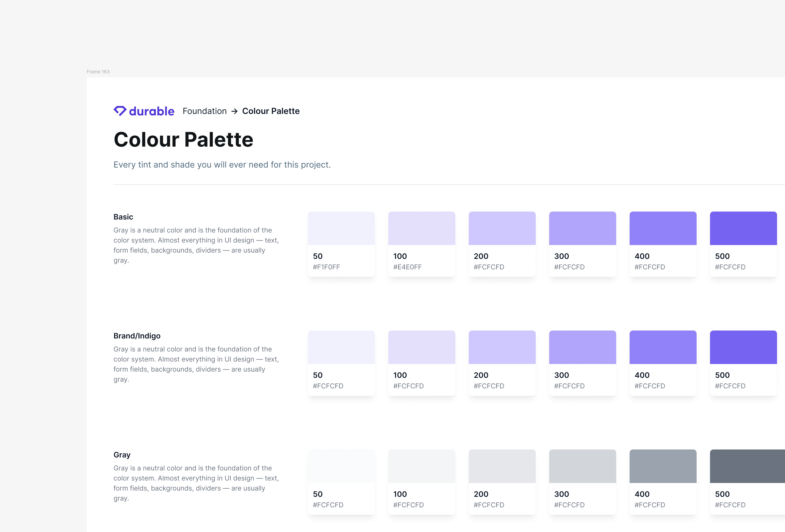
Task: Open the Foundation breadcrumb link
Action: tap(204, 111)
